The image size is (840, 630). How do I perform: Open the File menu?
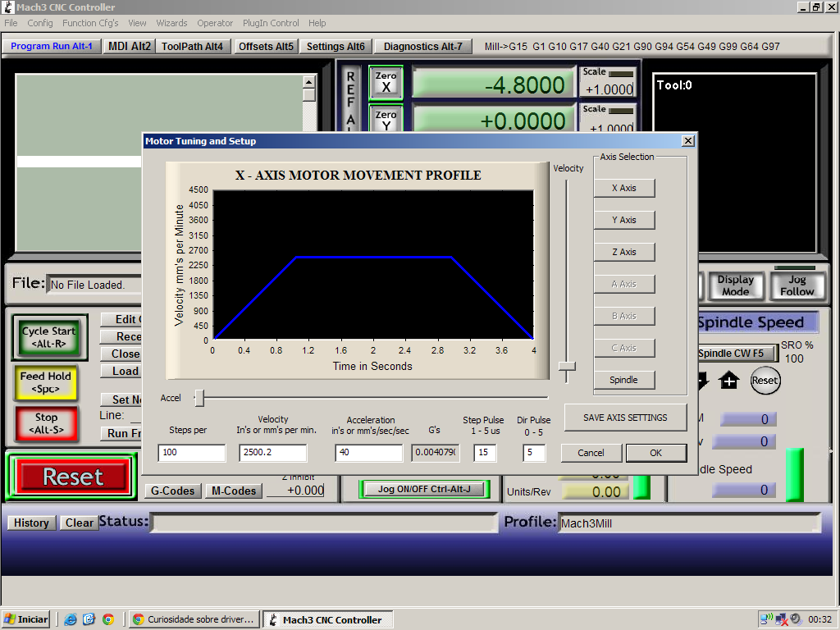click(x=11, y=23)
